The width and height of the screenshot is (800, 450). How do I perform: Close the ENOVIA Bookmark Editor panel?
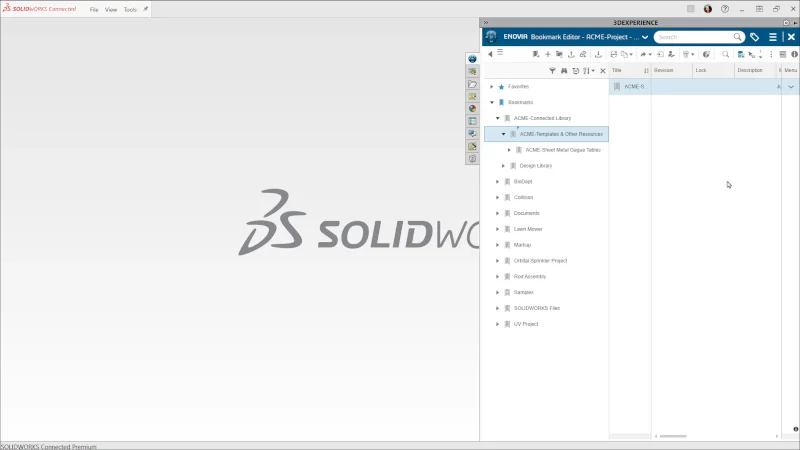tap(791, 37)
